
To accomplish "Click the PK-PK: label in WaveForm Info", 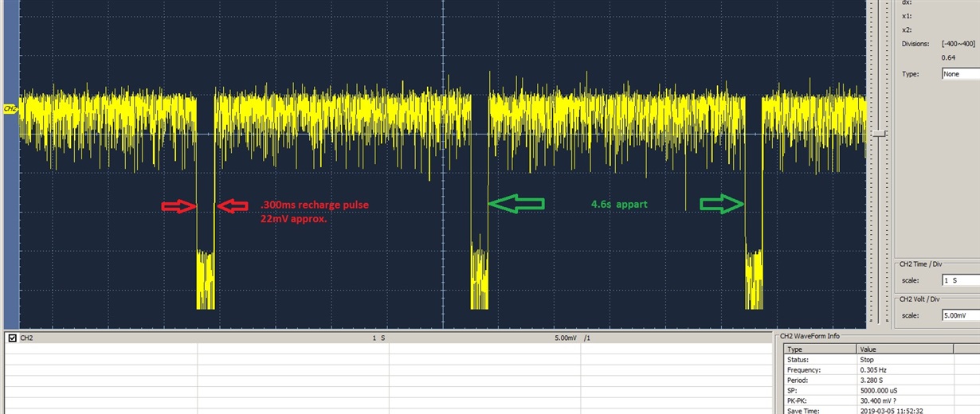I will (797, 401).
